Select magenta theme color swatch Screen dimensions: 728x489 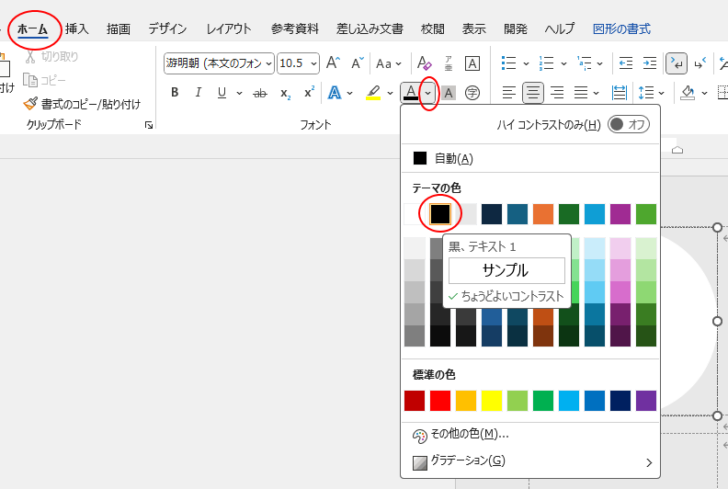tap(620, 214)
